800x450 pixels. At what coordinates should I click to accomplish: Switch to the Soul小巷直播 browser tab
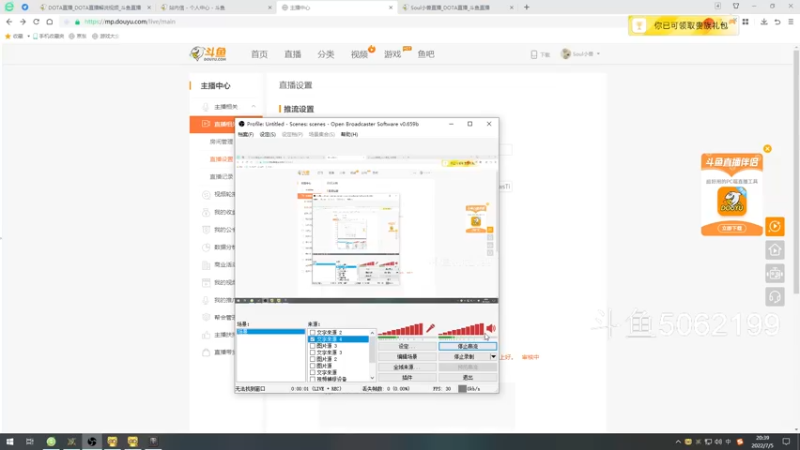pos(457,8)
